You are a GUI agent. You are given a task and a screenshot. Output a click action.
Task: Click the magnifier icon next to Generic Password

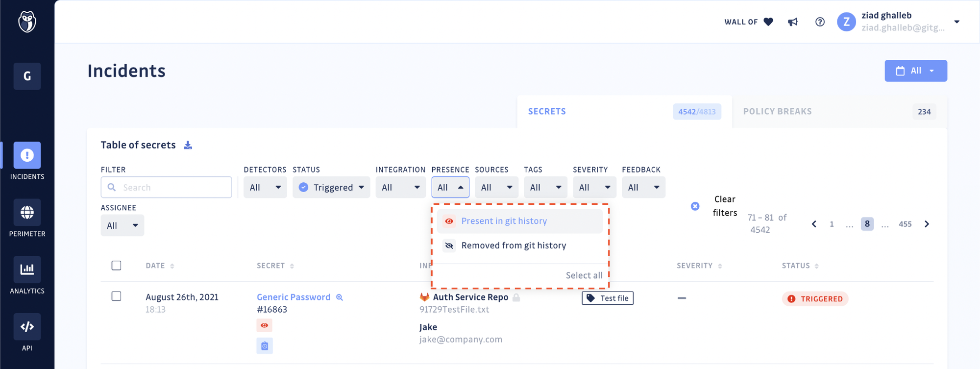[339, 297]
